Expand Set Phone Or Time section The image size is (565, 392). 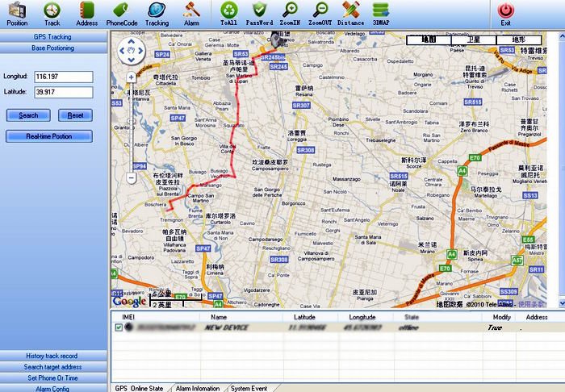pyautogui.click(x=53, y=378)
